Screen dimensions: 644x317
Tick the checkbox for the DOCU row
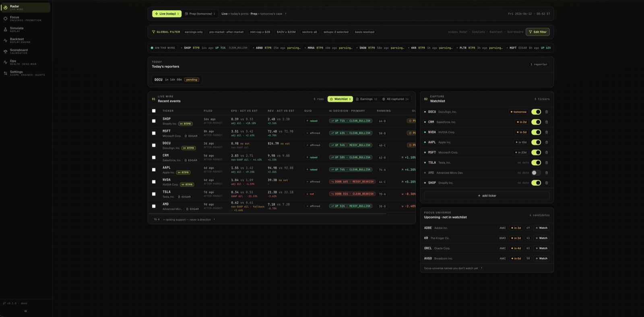pyautogui.click(x=154, y=145)
